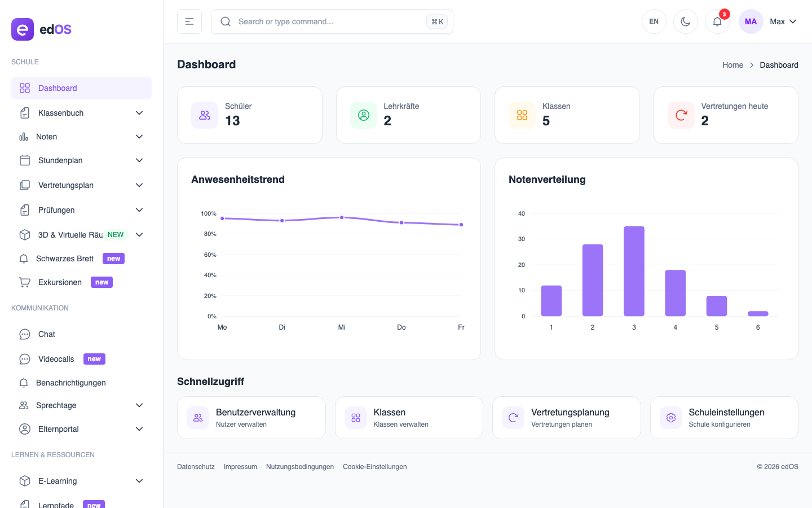Open the Max account dropdown
This screenshot has width=812, height=508.
[x=783, y=21]
